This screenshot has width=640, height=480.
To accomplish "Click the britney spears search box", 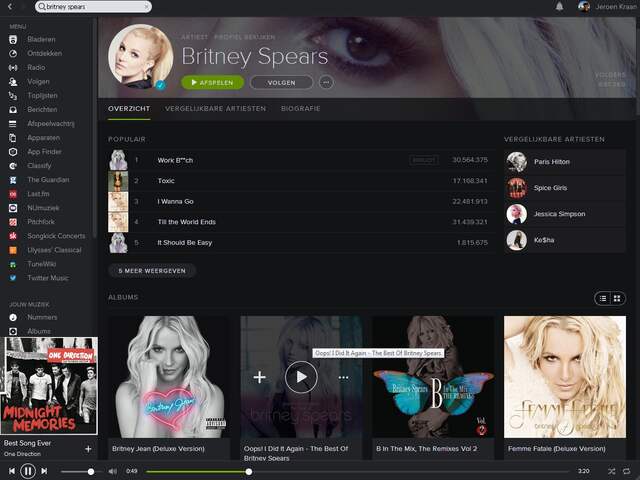I will [93, 7].
